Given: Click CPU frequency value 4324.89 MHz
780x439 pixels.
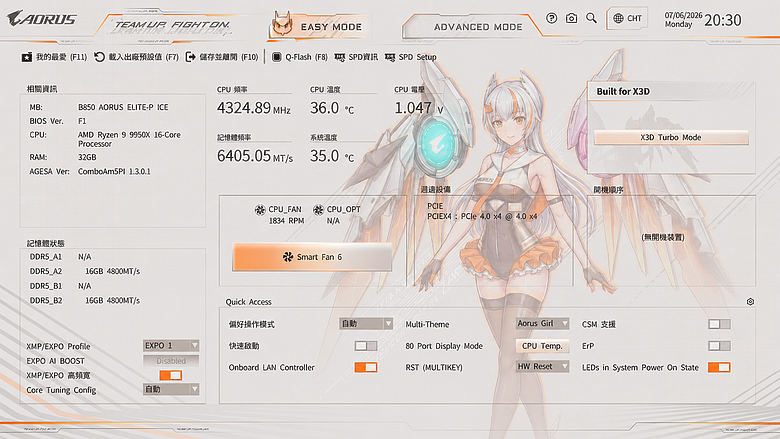Looking at the screenshot, I should [254, 108].
